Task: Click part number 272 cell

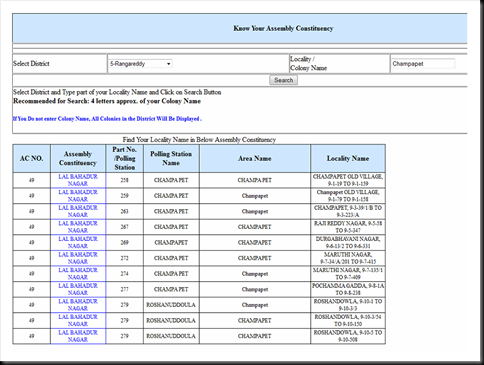Action: point(125,258)
